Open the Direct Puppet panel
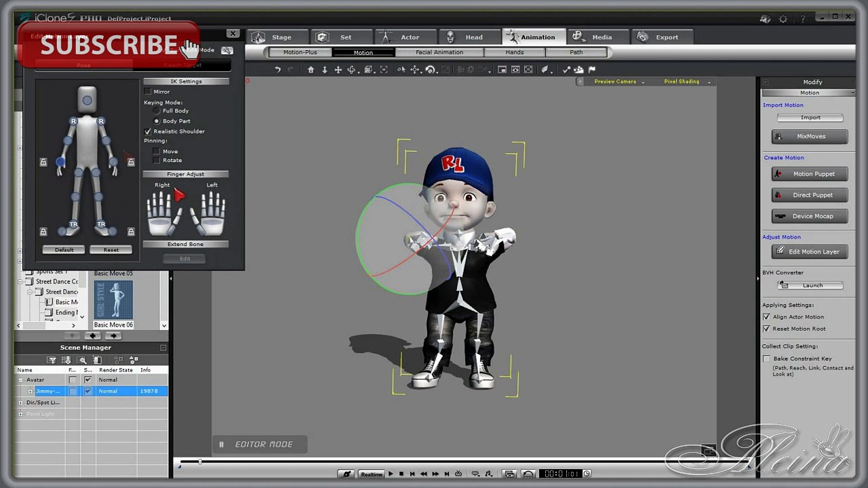The image size is (868, 488). click(x=810, y=195)
